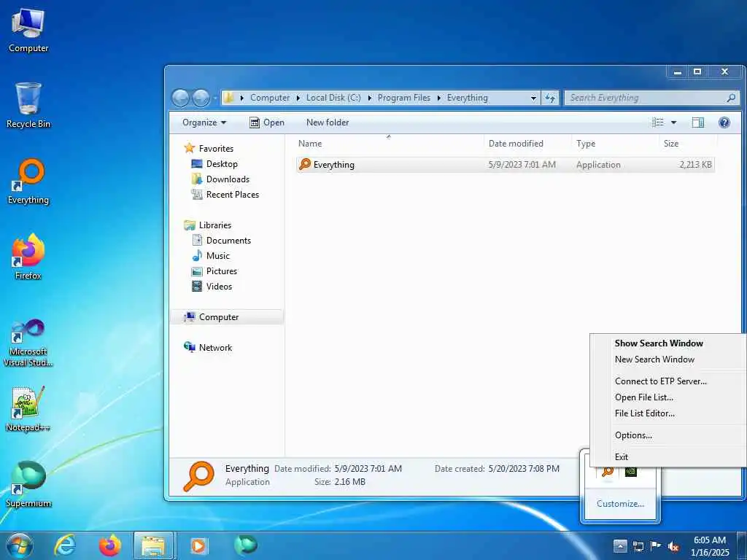Open the media player from the taskbar
This screenshot has height=560, width=747.
pos(198,545)
